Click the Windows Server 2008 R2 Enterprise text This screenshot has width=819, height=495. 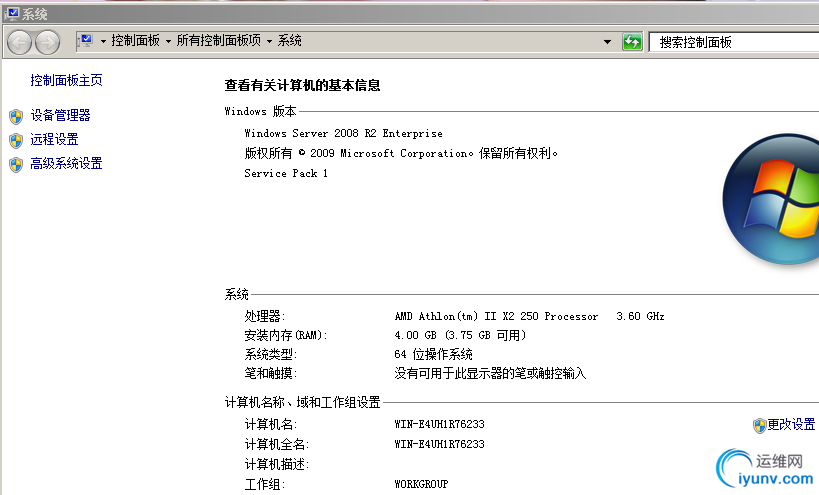tap(343, 133)
